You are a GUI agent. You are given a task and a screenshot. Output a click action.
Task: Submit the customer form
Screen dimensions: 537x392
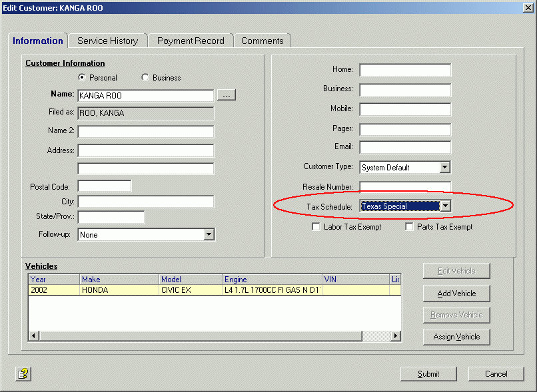428,374
